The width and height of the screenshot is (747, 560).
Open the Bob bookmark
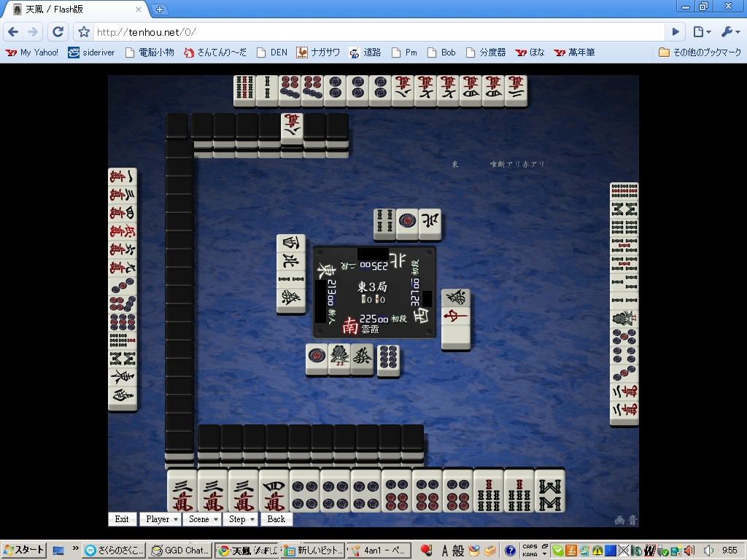(441, 52)
